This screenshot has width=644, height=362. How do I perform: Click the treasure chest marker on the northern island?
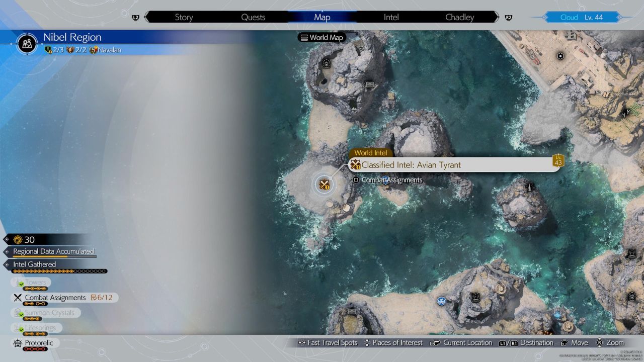pos(370,84)
